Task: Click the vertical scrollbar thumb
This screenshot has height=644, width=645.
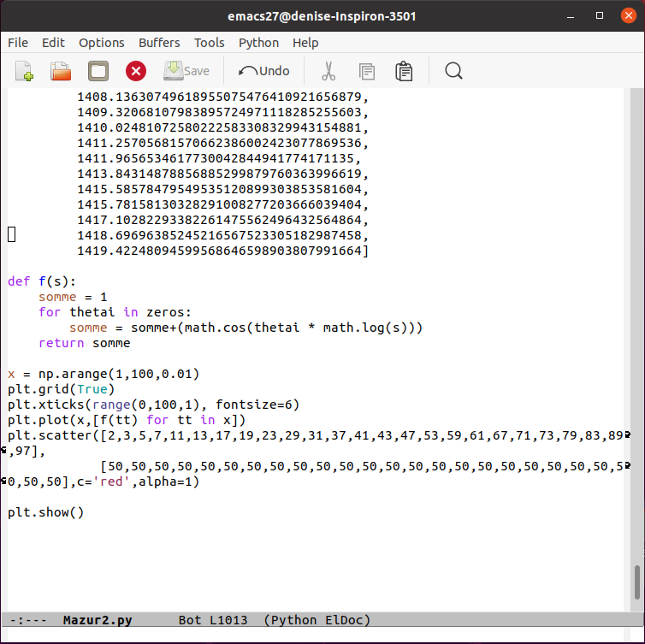Action: (636, 582)
